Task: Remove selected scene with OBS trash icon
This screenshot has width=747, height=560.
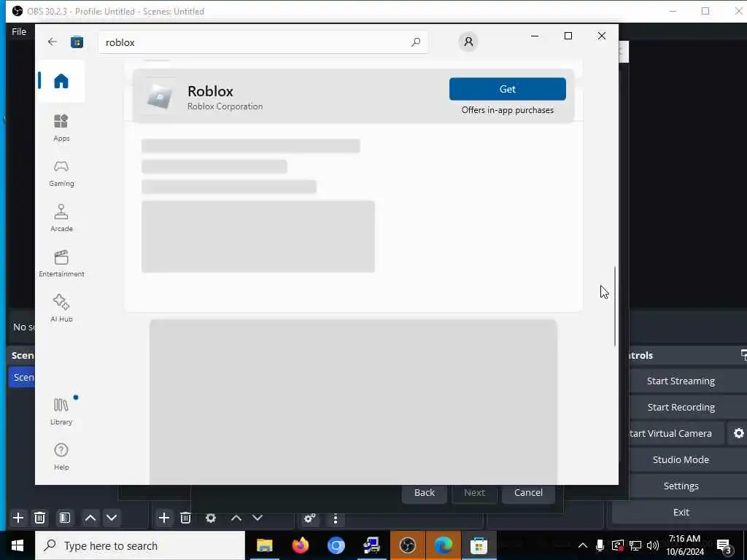Action: coord(40,518)
